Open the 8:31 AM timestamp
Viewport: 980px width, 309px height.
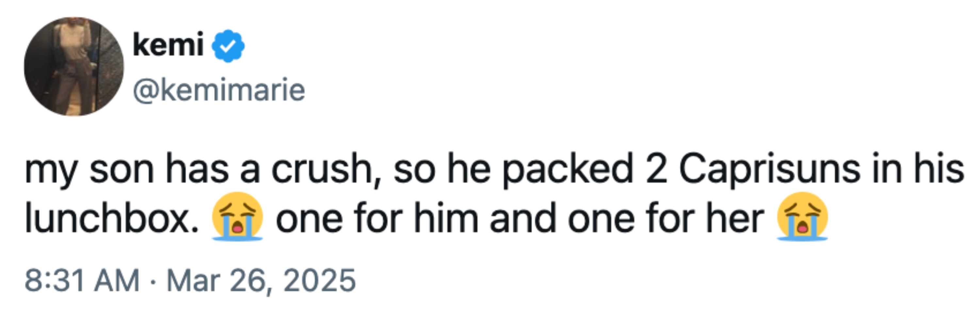pyautogui.click(x=82, y=281)
